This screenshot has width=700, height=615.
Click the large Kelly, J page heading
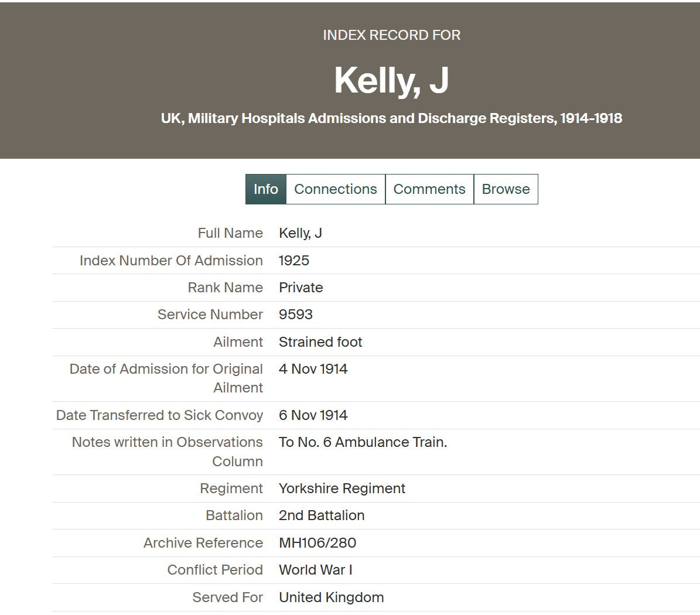[391, 80]
